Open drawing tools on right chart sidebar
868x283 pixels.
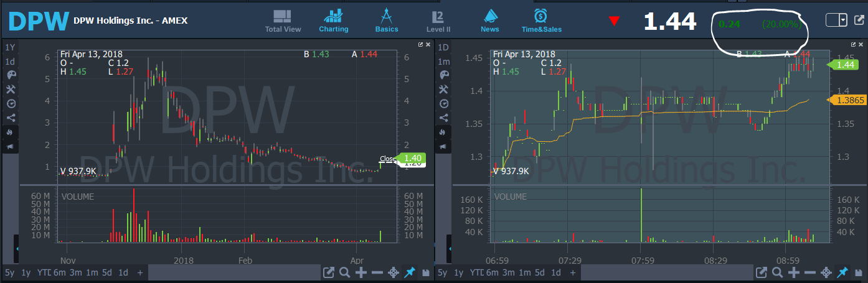pyautogui.click(x=444, y=90)
